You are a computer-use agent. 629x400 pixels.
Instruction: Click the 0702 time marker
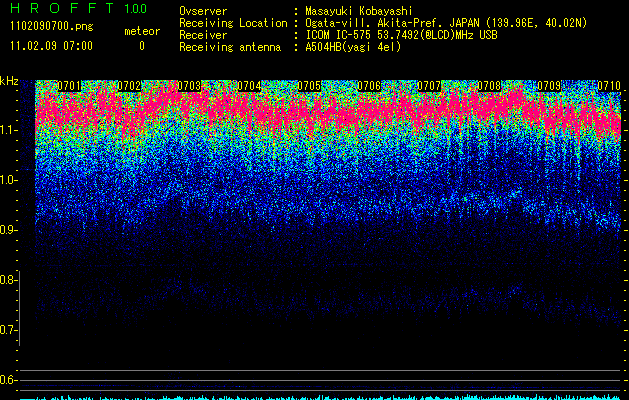tap(129, 86)
